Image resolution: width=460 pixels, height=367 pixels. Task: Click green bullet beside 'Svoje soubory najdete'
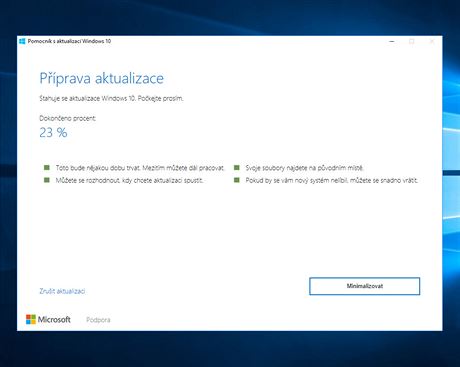pyautogui.click(x=237, y=167)
